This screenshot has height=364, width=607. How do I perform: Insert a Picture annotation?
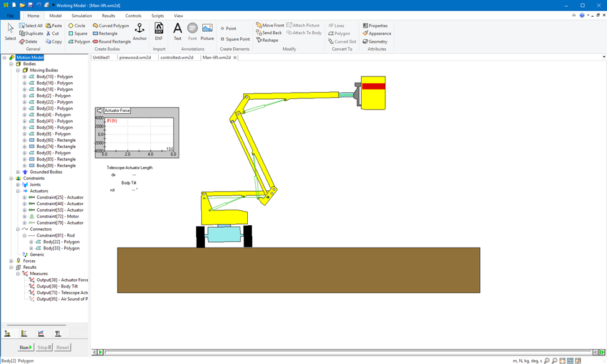coord(207,30)
